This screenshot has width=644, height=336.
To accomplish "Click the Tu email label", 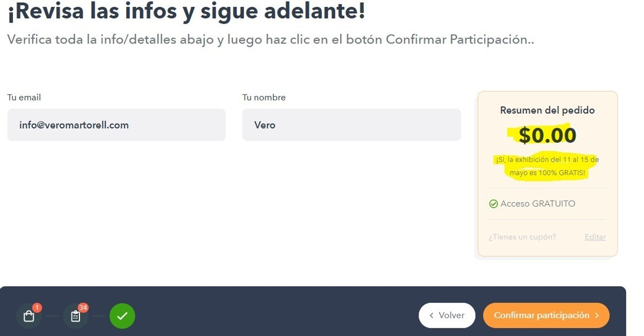I will 24,98.
